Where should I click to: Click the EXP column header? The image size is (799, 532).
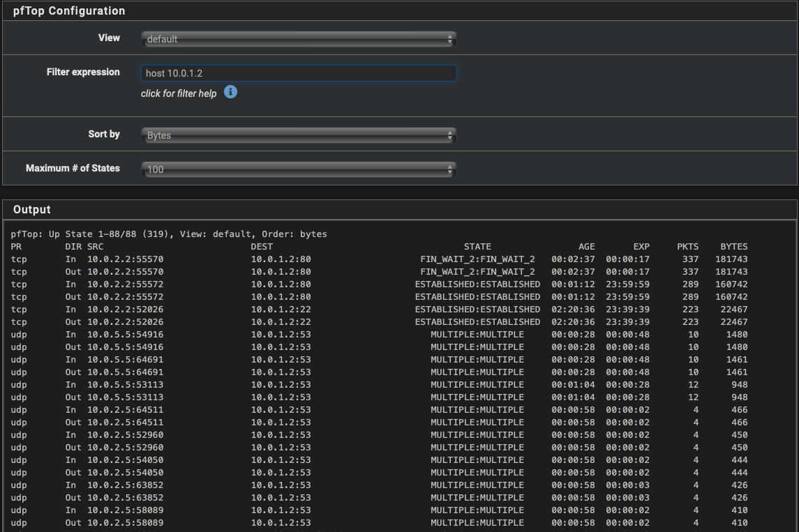click(x=641, y=247)
